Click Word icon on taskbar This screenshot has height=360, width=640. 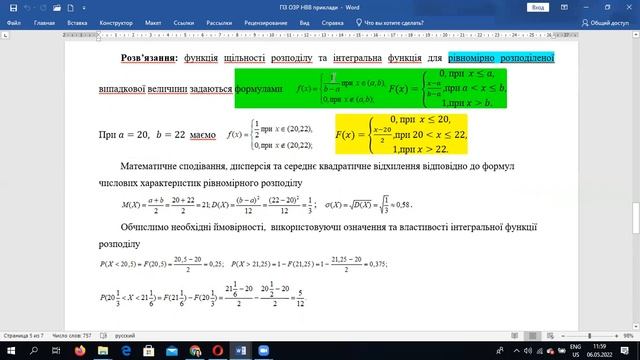click(241, 351)
